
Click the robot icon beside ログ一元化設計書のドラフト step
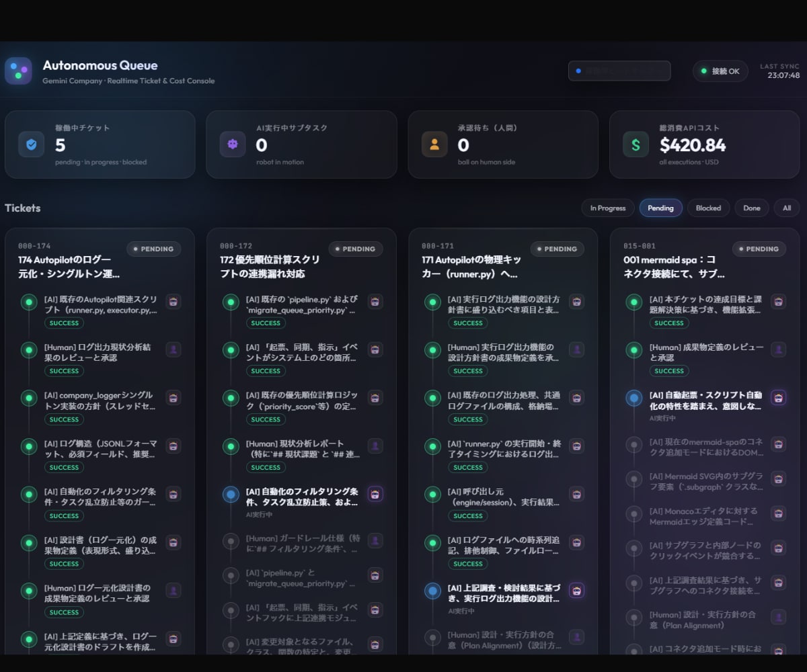click(x=174, y=638)
